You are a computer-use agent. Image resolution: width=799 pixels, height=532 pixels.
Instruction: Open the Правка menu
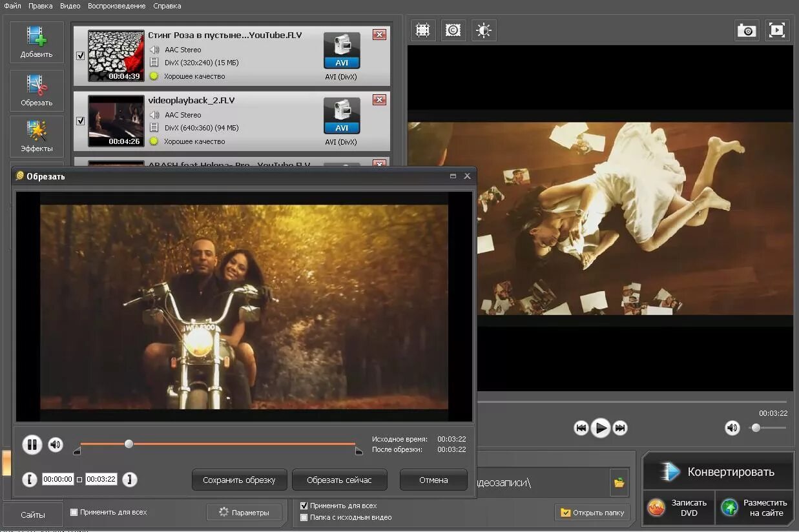(x=41, y=6)
